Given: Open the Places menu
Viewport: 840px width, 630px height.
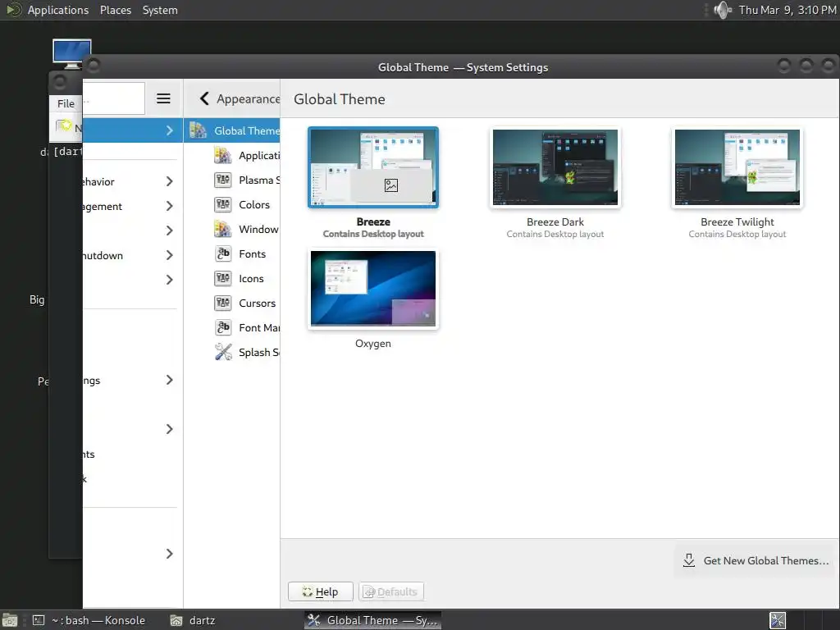Looking at the screenshot, I should click(x=116, y=10).
